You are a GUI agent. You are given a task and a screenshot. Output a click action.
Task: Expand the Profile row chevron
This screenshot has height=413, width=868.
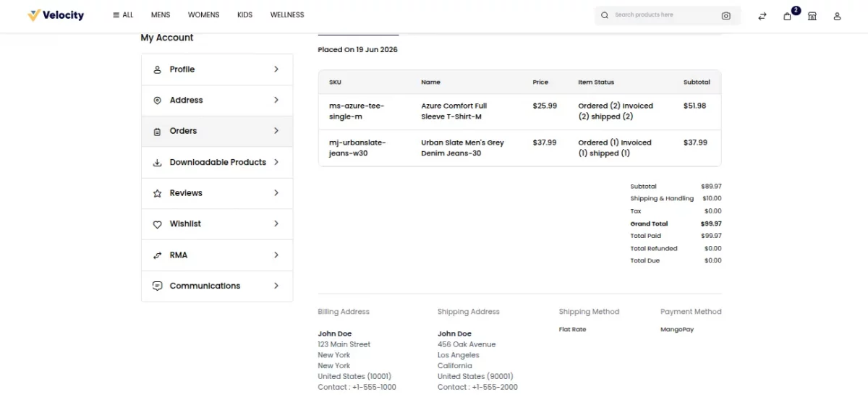[276, 69]
